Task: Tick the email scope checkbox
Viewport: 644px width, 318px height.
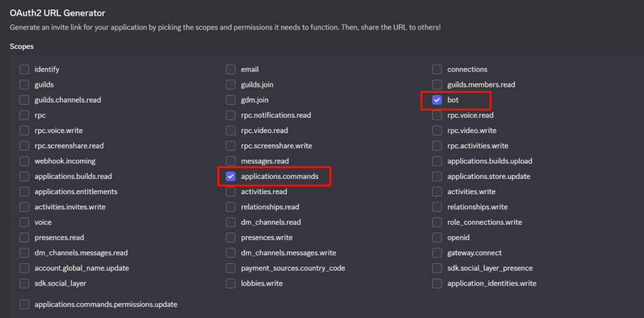Action: [231, 69]
